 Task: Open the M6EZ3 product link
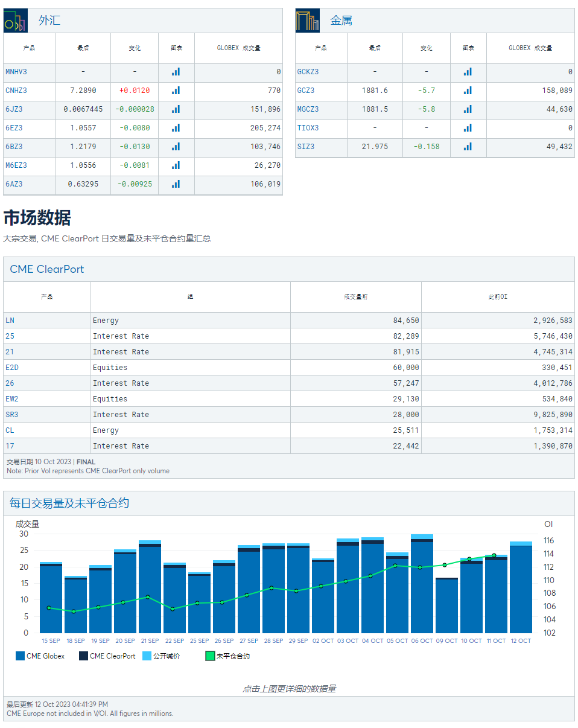click(16, 165)
